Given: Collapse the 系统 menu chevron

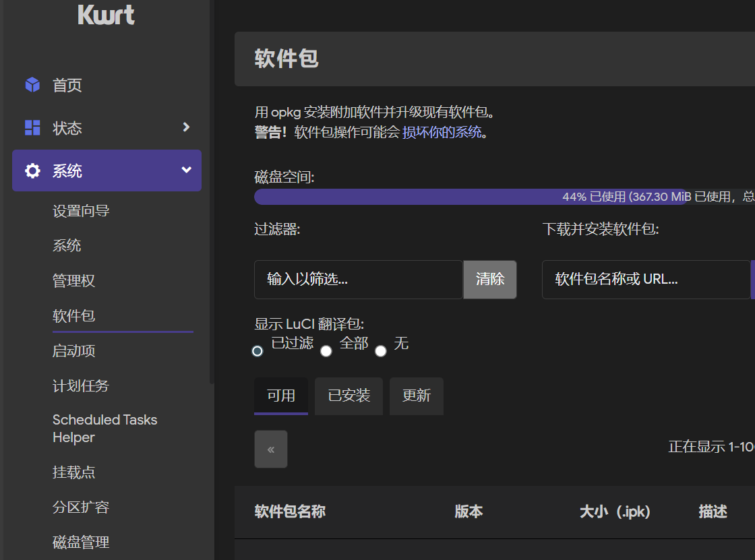Looking at the screenshot, I should point(186,170).
